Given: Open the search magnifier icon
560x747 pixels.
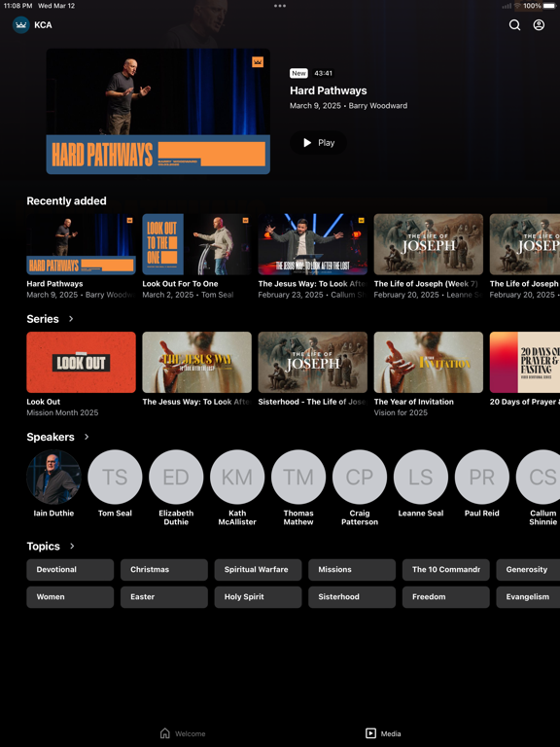Looking at the screenshot, I should [514, 24].
